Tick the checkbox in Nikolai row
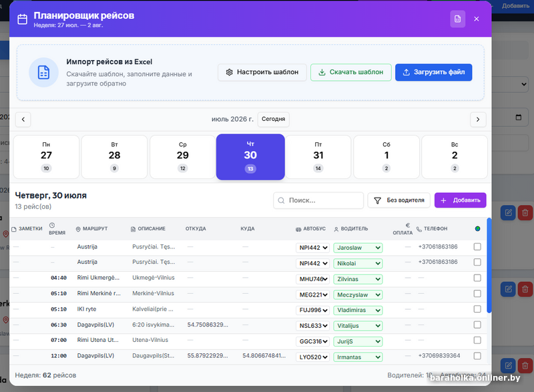The image size is (534, 392). [x=477, y=262]
